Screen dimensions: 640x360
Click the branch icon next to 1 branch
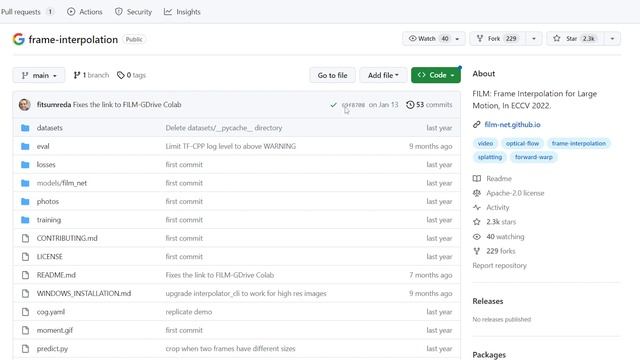(x=77, y=75)
